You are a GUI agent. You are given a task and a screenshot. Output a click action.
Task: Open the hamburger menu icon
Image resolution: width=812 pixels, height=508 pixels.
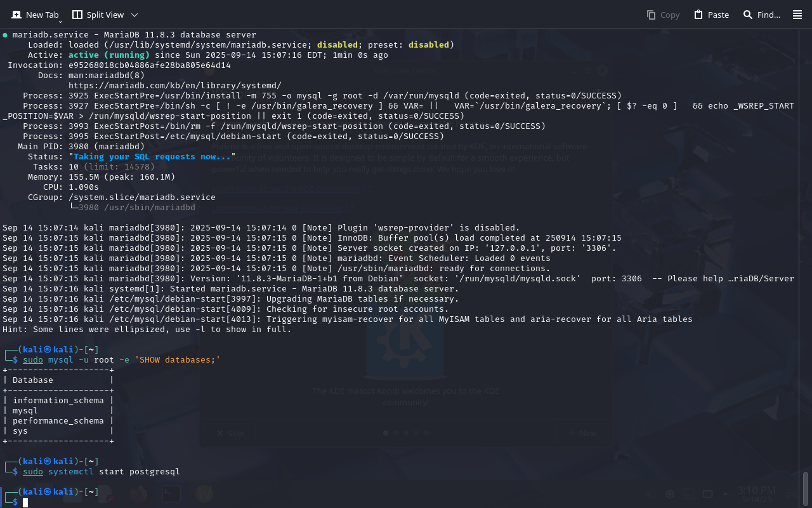(797, 15)
